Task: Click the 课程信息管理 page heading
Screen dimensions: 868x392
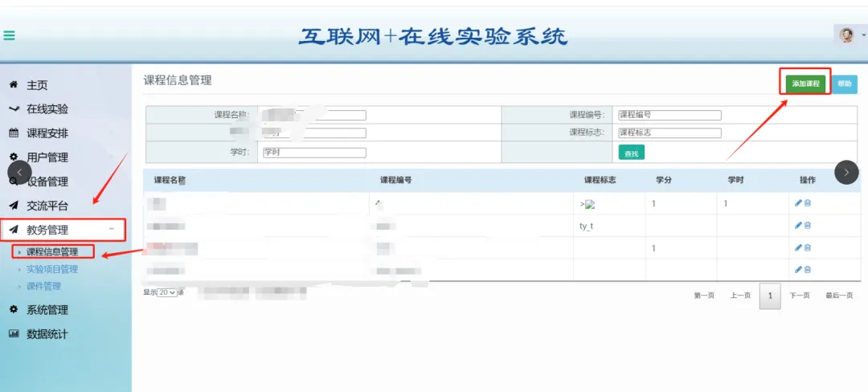Action: point(177,80)
